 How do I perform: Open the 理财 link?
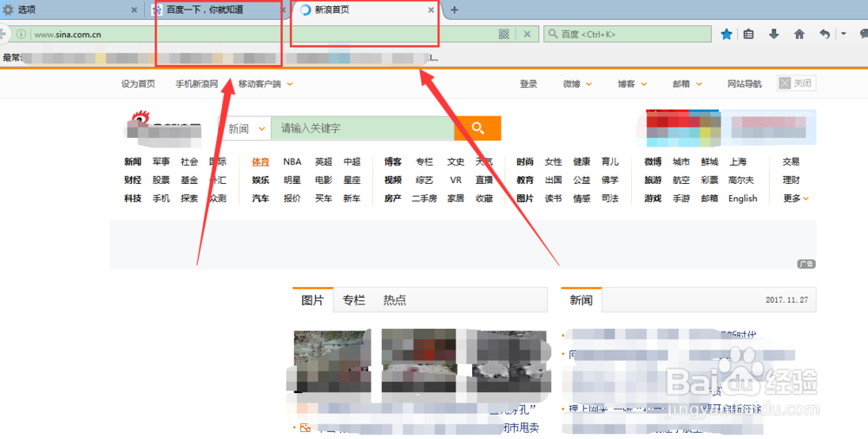(792, 180)
